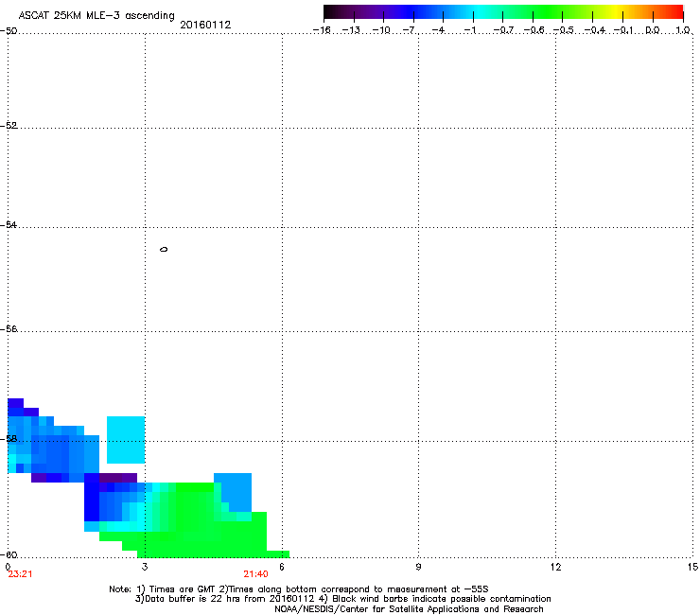The image size is (700, 615).
Task: Click the date label 20160112
Action: (205, 25)
